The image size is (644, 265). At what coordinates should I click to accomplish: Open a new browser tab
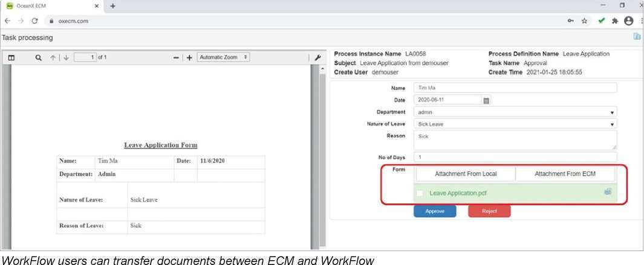coord(112,5)
